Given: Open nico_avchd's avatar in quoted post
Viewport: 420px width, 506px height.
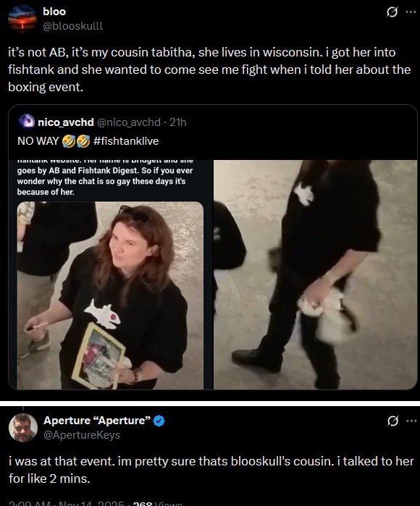Looking at the screenshot, I should coord(26,122).
